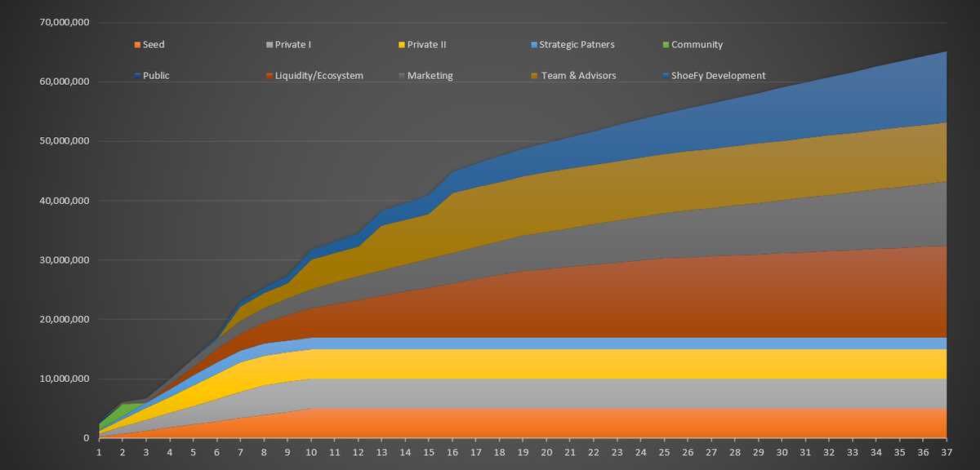Image resolution: width=980 pixels, height=470 pixels.
Task: Click the Team & Advisors legend label
Action: click(x=578, y=76)
